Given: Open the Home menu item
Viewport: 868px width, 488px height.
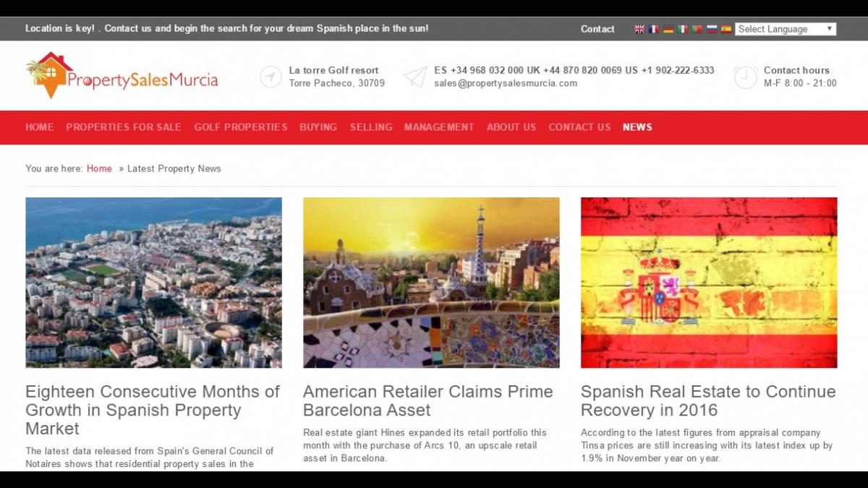Looking at the screenshot, I should [x=40, y=127].
